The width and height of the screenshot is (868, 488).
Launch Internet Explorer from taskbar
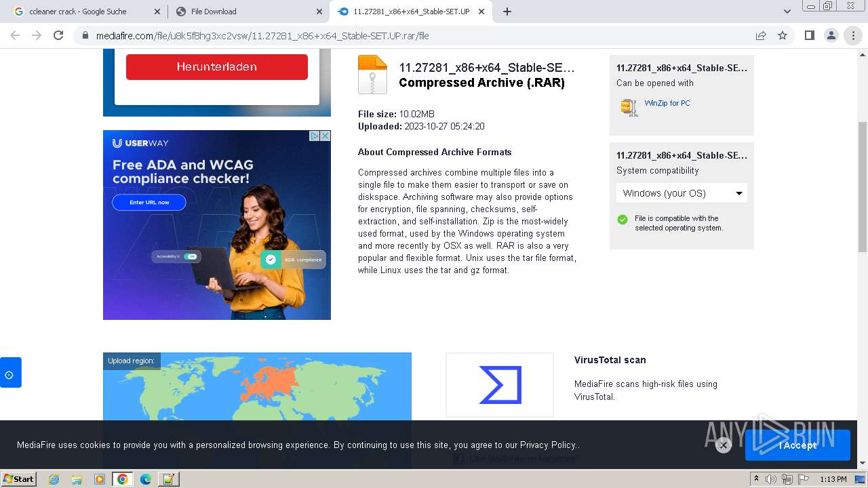pyautogui.click(x=54, y=479)
